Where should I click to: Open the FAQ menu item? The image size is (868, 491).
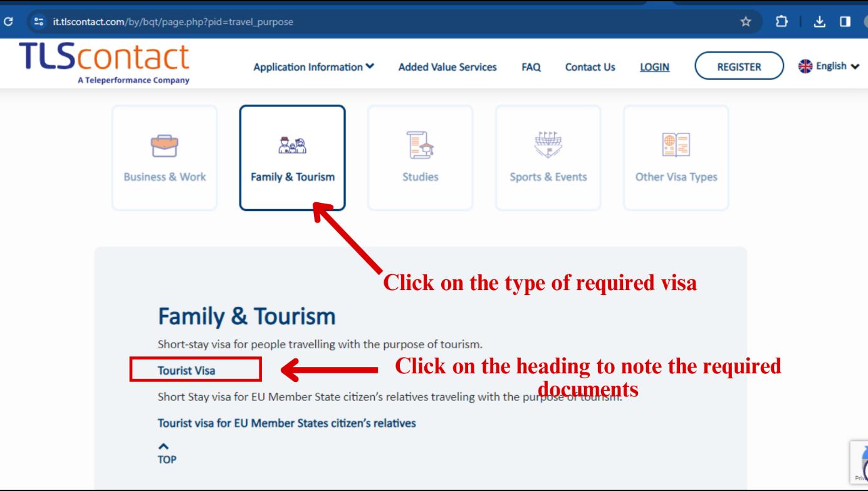coord(531,67)
